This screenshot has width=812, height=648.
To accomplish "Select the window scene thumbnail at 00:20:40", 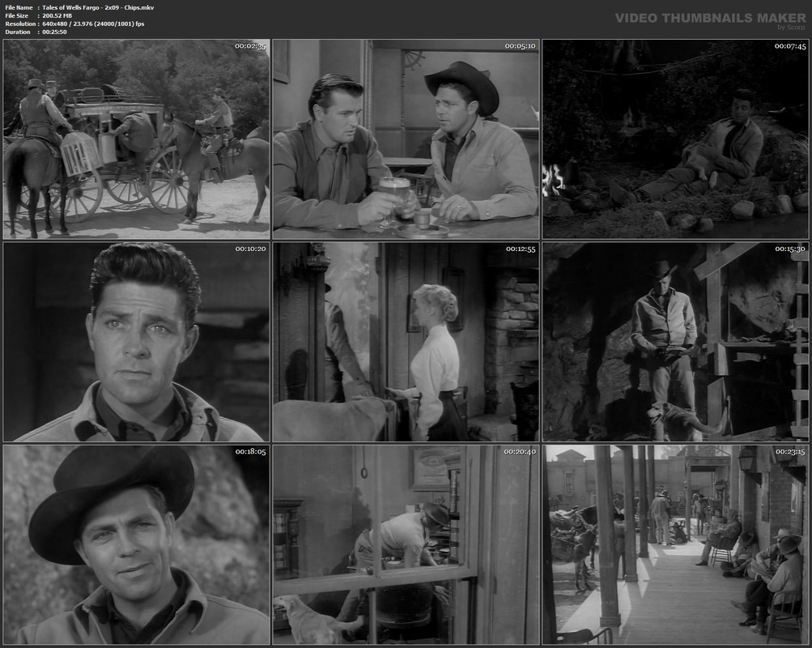I will click(x=406, y=545).
